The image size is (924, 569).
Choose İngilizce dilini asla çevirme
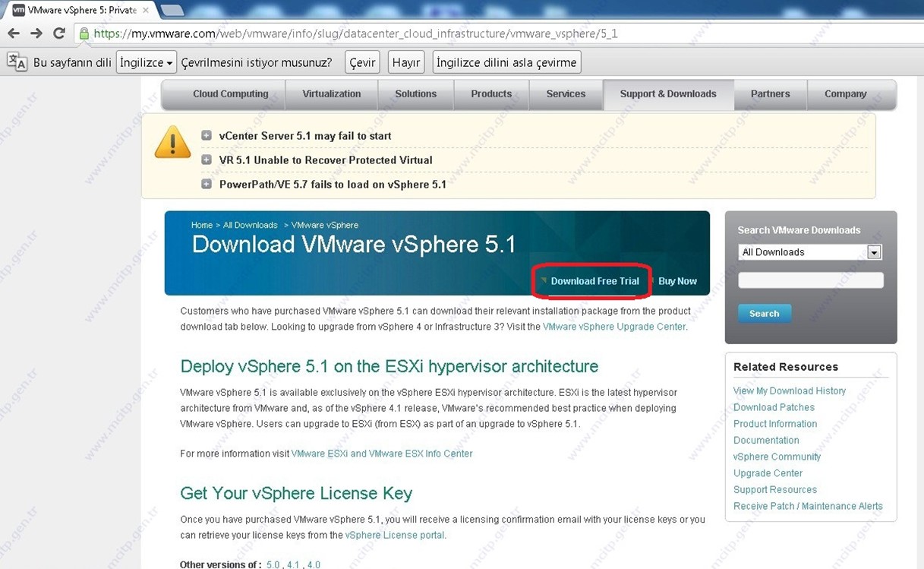506,62
